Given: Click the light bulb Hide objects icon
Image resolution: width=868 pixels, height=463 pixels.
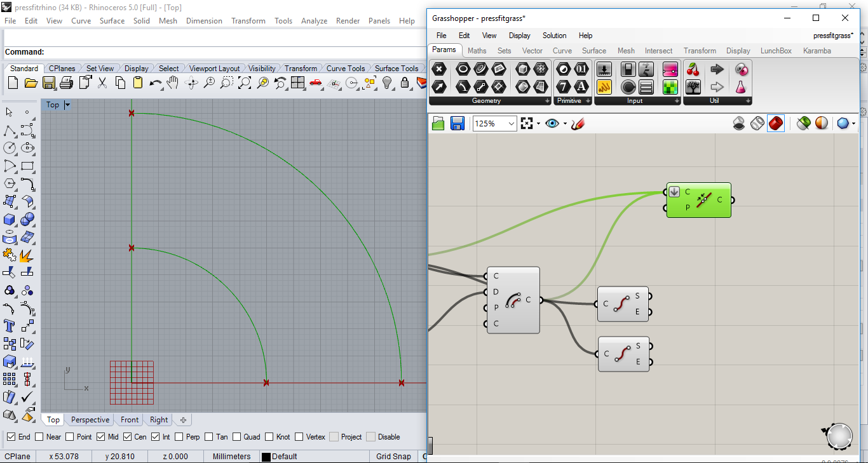Looking at the screenshot, I should click(x=387, y=83).
